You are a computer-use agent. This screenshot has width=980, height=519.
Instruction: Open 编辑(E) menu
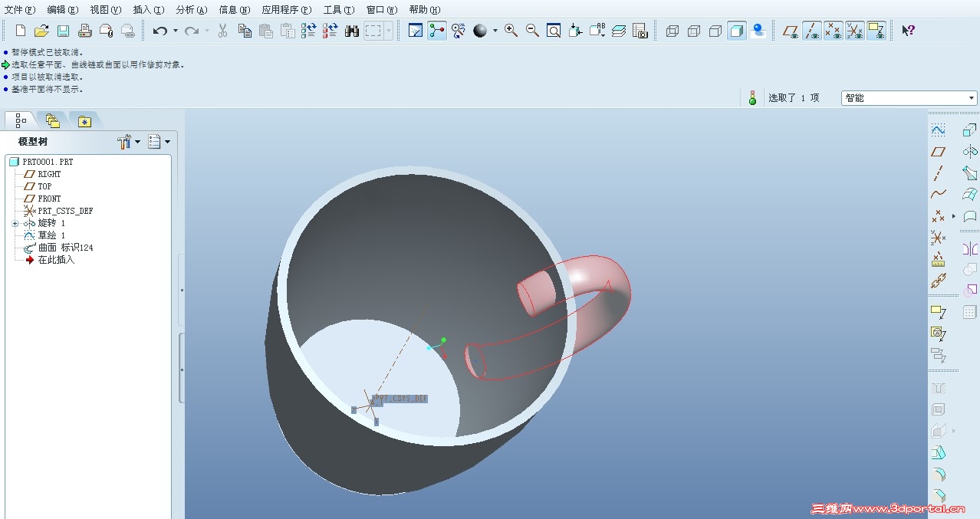(x=62, y=9)
